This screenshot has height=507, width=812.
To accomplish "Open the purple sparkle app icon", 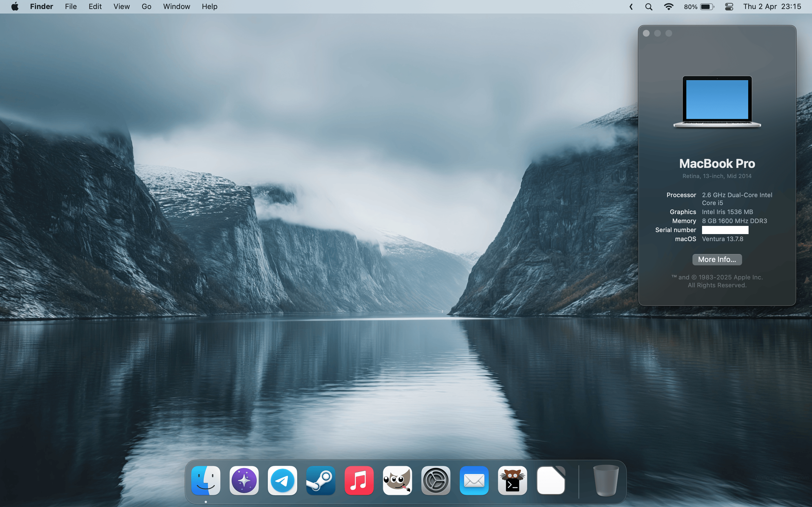I will point(244,480).
